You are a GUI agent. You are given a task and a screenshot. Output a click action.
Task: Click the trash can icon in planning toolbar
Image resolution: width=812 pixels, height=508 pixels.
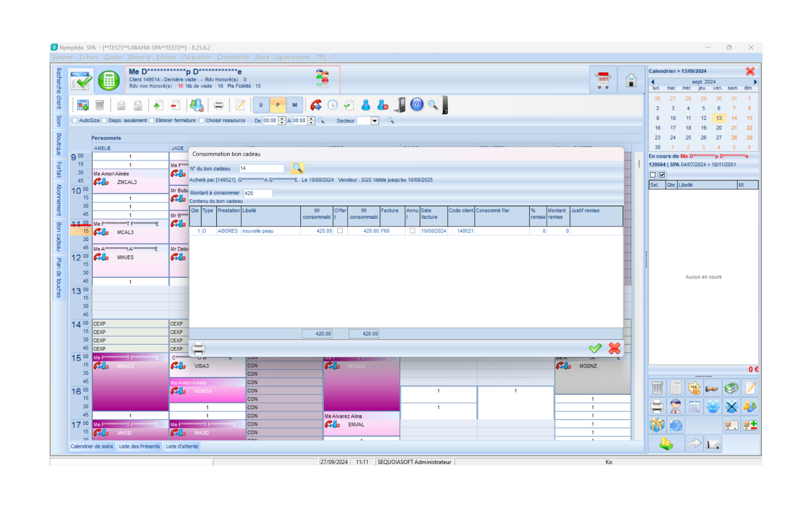pos(100,105)
